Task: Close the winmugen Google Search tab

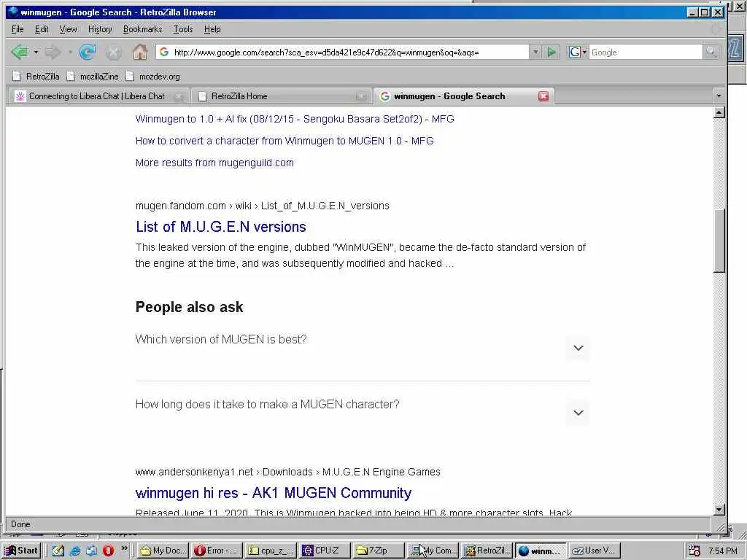Action: pos(543,96)
